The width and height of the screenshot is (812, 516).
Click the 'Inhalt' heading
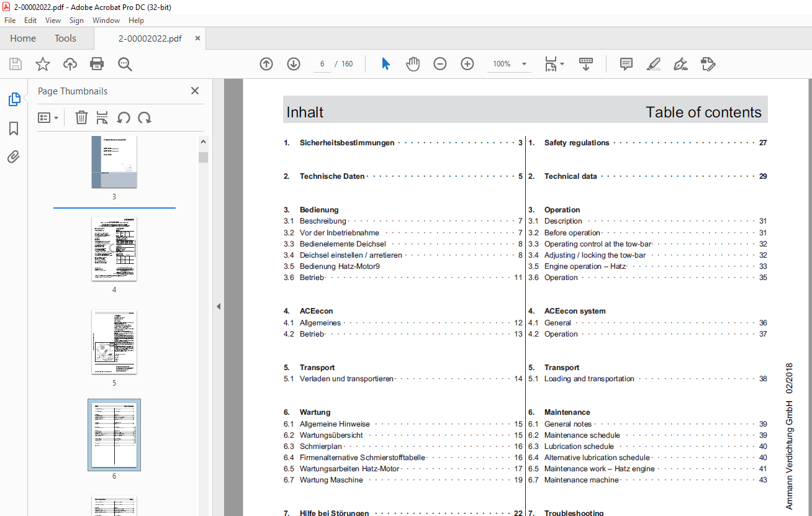[x=305, y=112]
